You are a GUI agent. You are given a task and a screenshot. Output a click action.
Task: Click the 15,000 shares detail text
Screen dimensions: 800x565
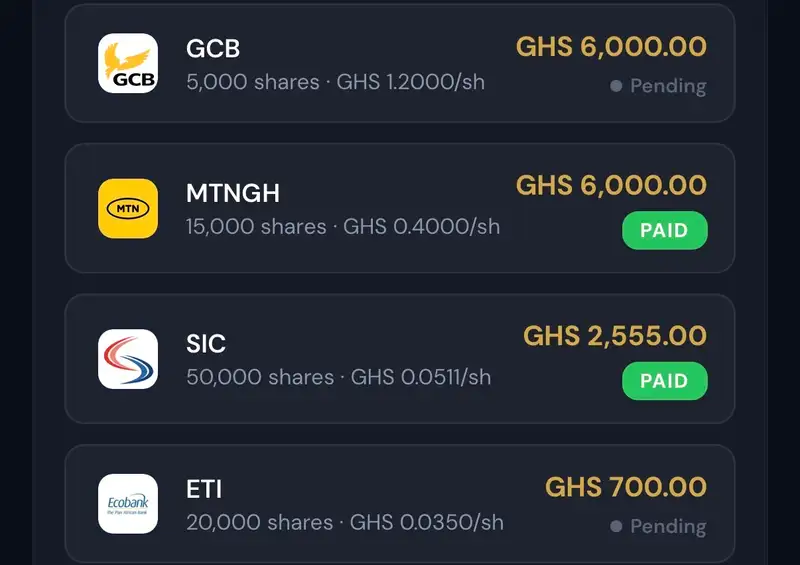(x=256, y=227)
